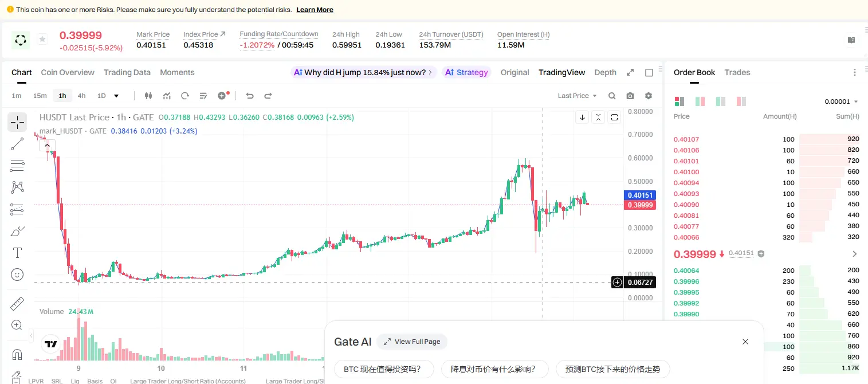The width and height of the screenshot is (868, 384).
Task: Open the Last Price dropdown
Action: [577, 96]
